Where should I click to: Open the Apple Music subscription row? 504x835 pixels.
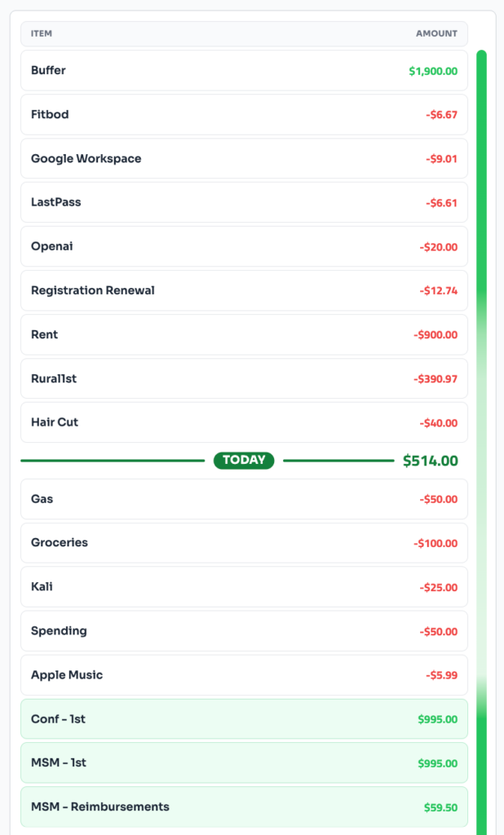point(244,675)
